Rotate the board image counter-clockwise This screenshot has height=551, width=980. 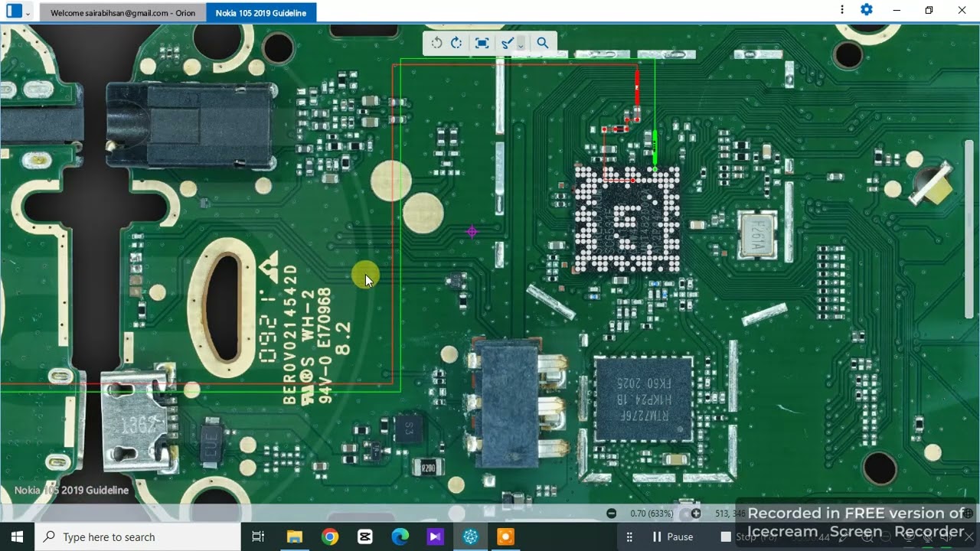point(436,44)
